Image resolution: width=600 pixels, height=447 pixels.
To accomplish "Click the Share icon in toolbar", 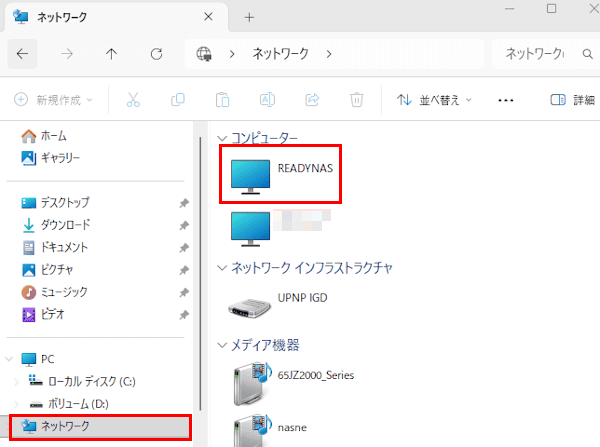I will point(312,100).
